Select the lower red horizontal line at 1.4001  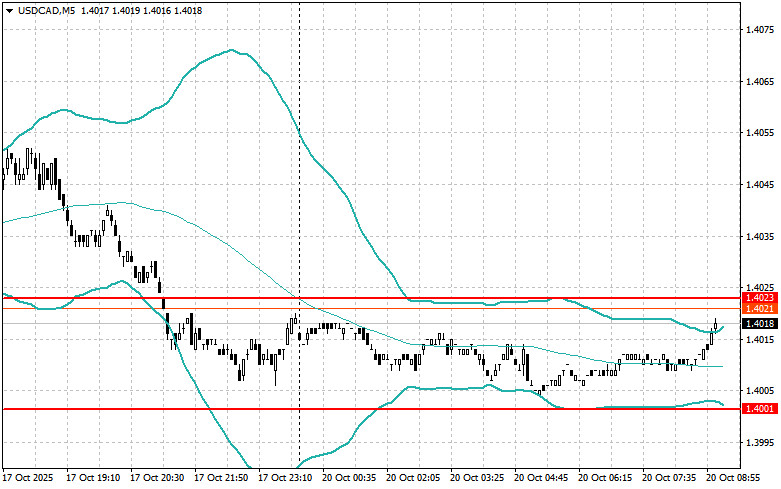[x=371, y=409]
